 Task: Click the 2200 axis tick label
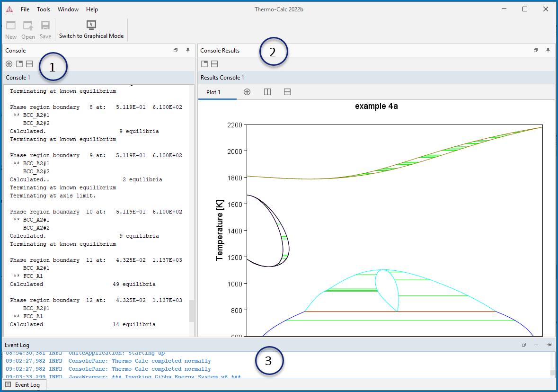tap(235, 125)
